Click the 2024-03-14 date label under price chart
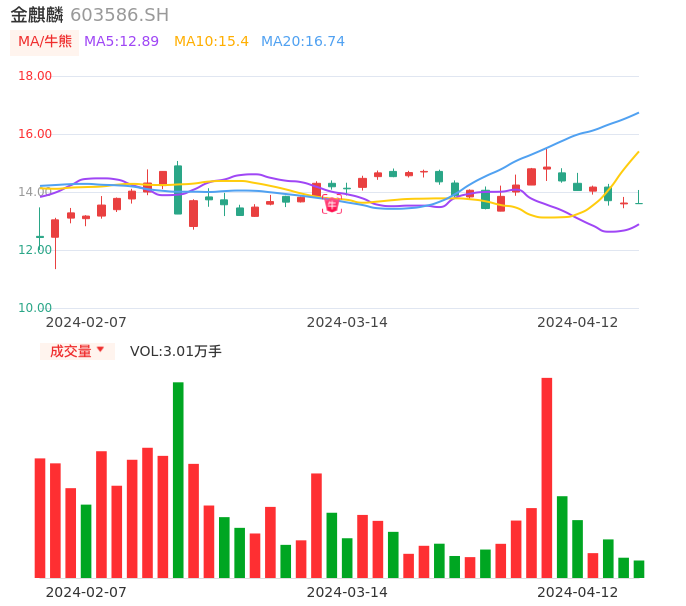This screenshot has width=686, height=606. [347, 322]
